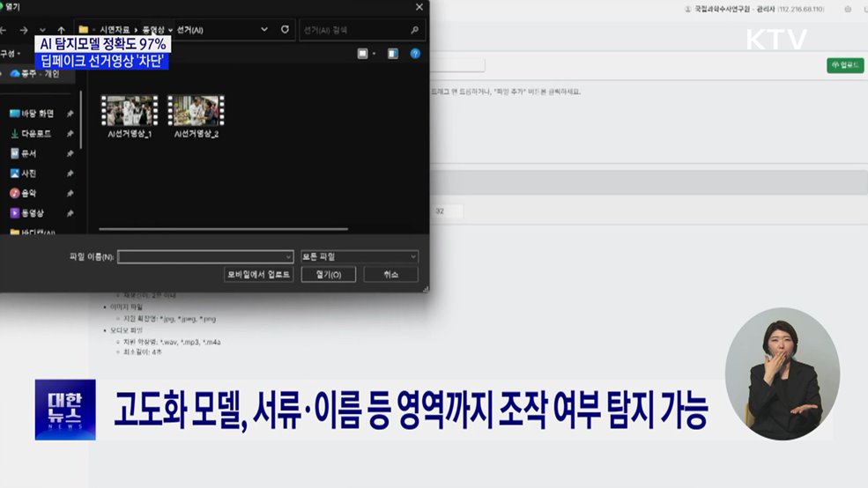This screenshot has height=488, width=868.
Task: Open 사진 pictures folder in sidebar
Action: [x=28, y=174]
